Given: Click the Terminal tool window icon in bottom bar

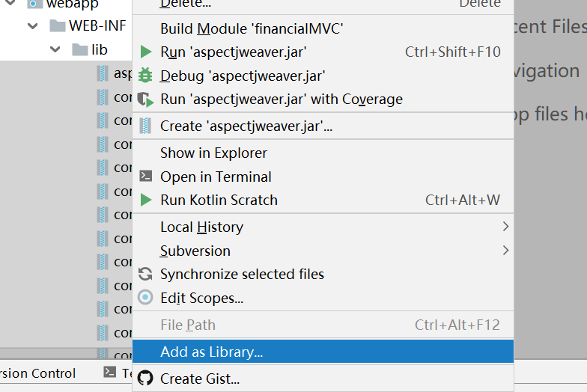Looking at the screenshot, I should tap(109, 373).
